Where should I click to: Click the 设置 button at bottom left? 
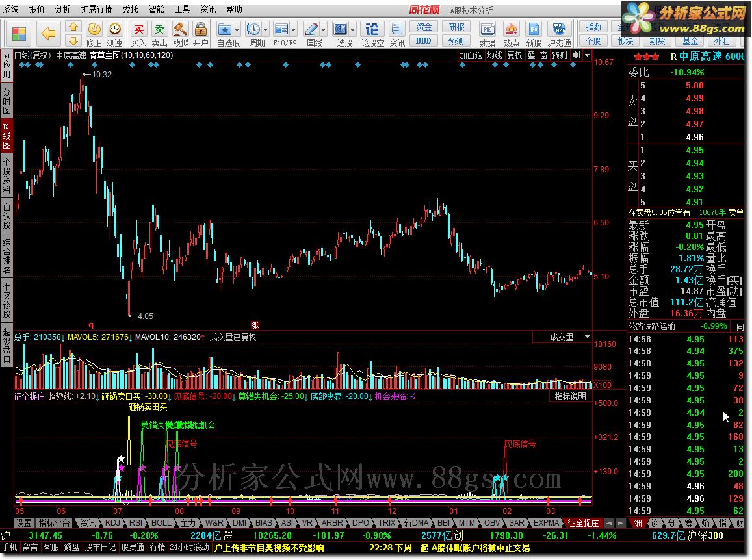pyautogui.click(x=23, y=523)
